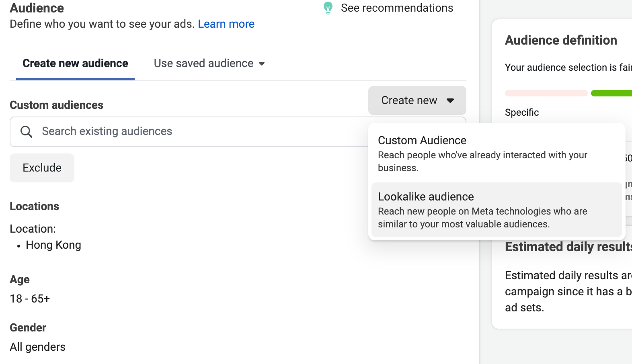Click the Estimated daily results heading

(568, 247)
